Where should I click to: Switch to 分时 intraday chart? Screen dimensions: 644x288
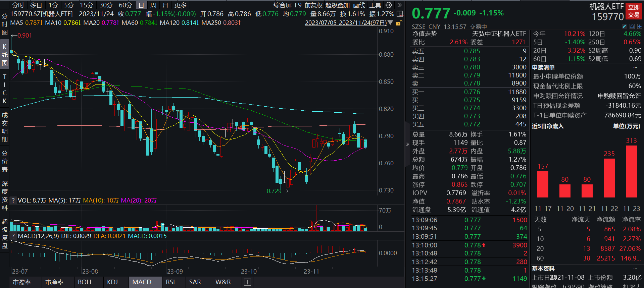coord(18,5)
